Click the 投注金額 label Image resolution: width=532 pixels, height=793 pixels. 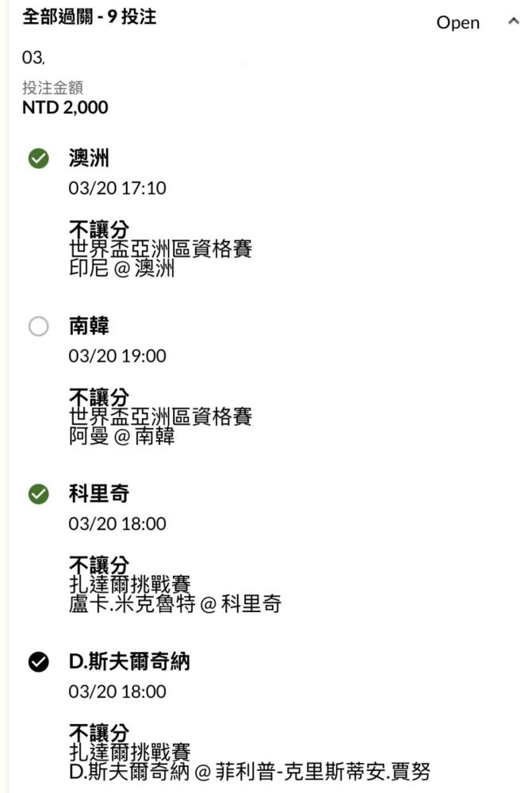coord(52,88)
